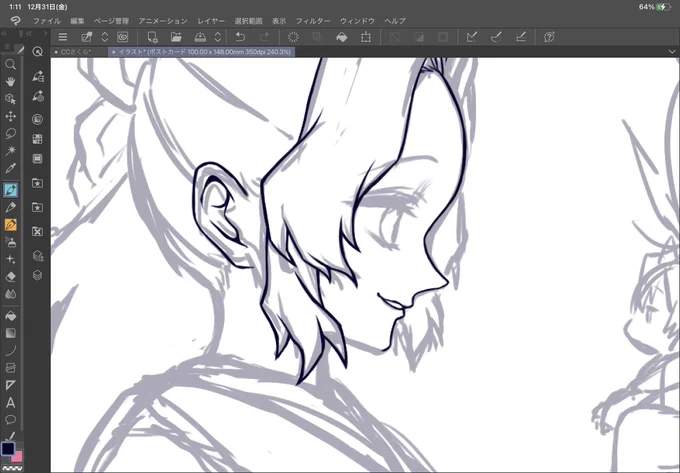Image resolution: width=680 pixels, height=473 pixels.
Task: Click the Clear dotted circle icon
Action: tap(293, 37)
